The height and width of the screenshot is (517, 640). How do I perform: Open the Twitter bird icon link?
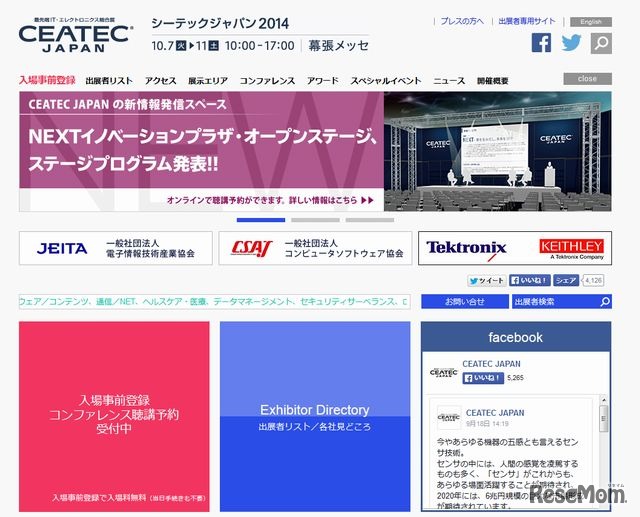click(571, 42)
